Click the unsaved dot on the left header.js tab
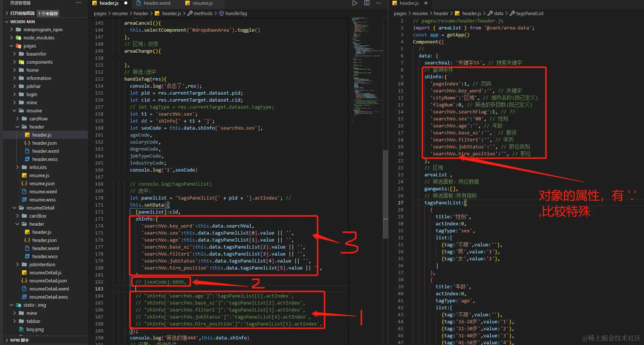The height and width of the screenshot is (345, 644). click(x=126, y=3)
